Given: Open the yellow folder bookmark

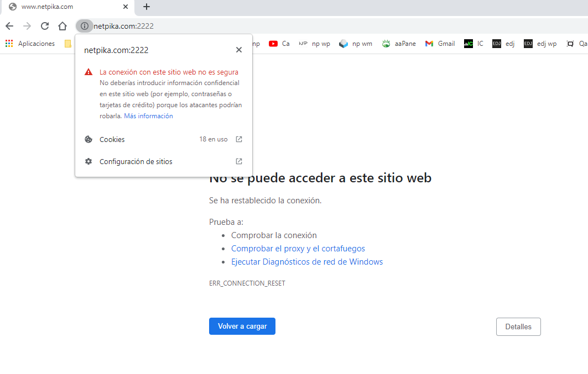Looking at the screenshot, I should [x=68, y=44].
